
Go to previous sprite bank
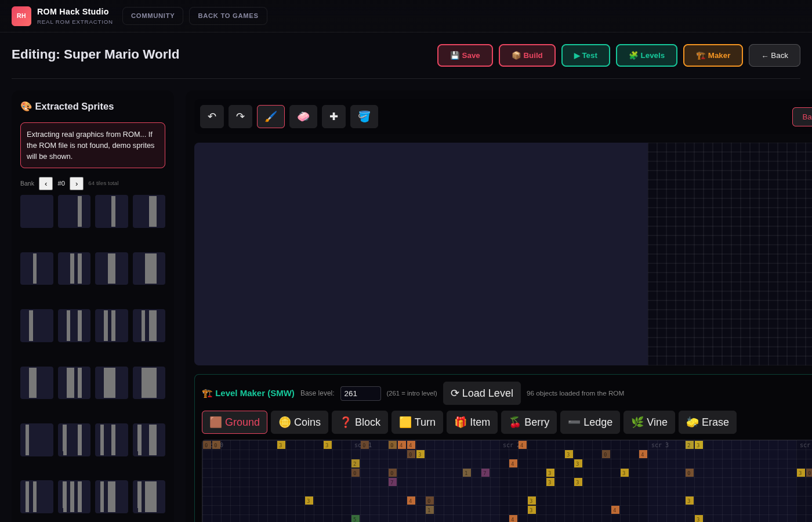[x=46, y=183]
